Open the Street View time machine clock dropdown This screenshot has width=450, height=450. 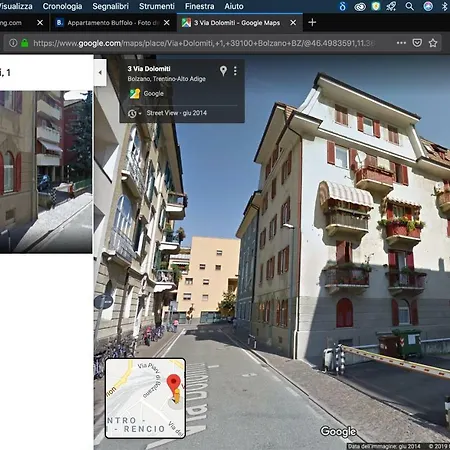tap(135, 114)
